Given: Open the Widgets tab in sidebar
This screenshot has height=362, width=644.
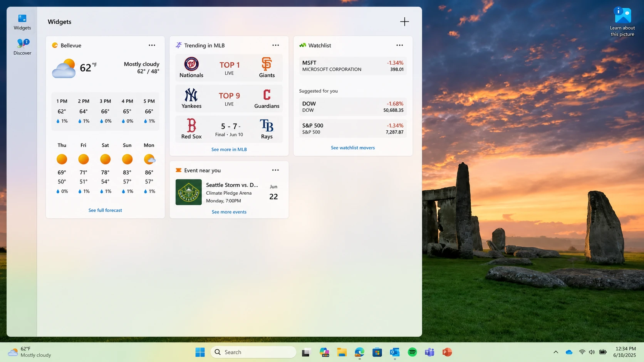Looking at the screenshot, I should (22, 22).
